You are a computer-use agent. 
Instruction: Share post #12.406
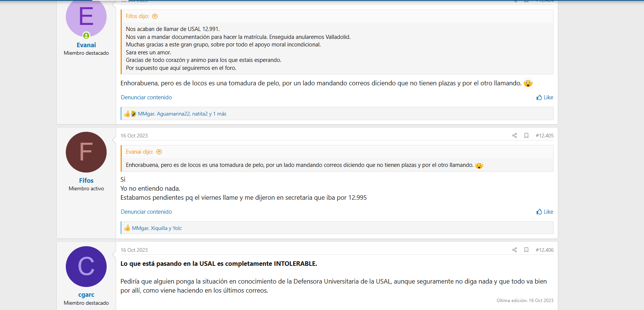click(x=515, y=250)
